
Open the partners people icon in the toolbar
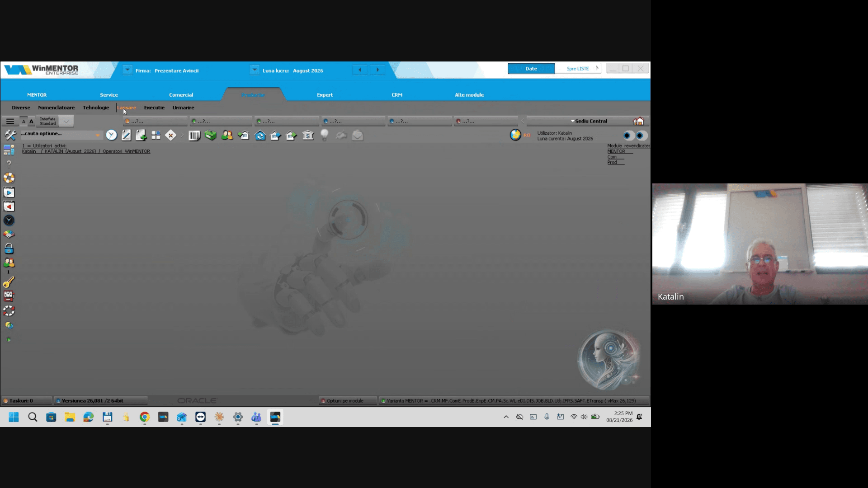click(x=227, y=135)
